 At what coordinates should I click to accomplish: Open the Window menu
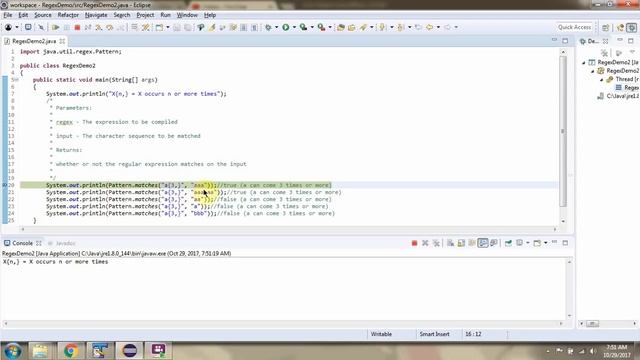click(x=187, y=15)
